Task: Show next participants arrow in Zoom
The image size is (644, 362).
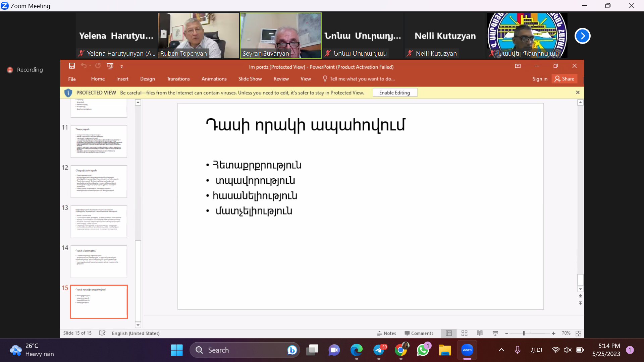Action: [583, 36]
